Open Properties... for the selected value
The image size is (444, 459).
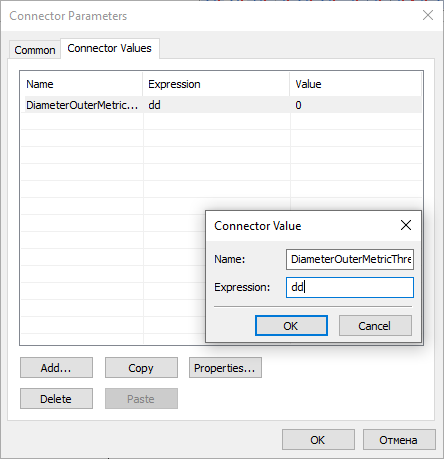(x=225, y=368)
